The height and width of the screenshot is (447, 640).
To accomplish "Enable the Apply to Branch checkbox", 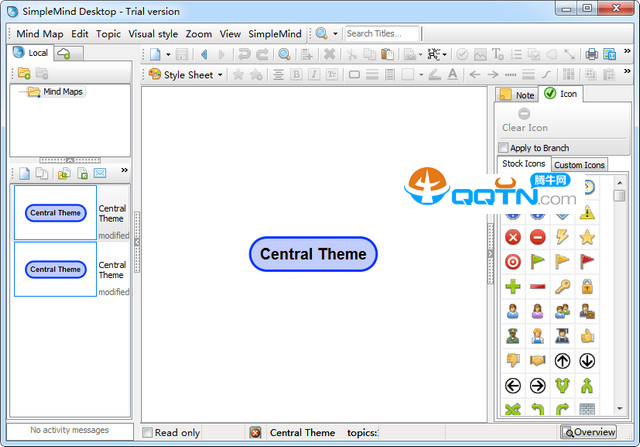I will point(504,148).
